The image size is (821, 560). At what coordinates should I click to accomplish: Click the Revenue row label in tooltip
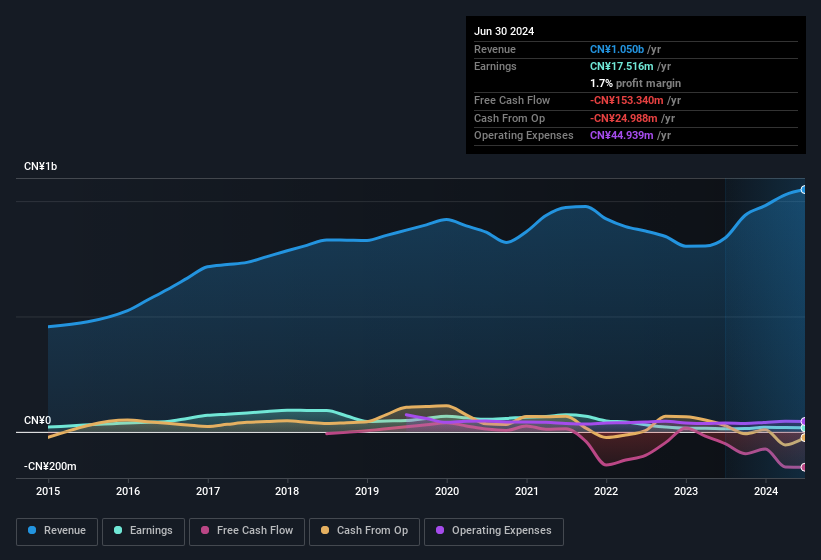pos(495,49)
